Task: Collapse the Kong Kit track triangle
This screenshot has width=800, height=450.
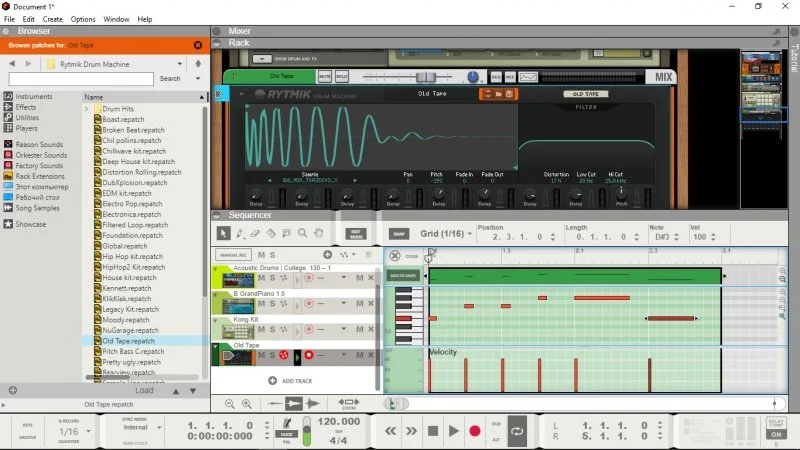Action: (216, 320)
